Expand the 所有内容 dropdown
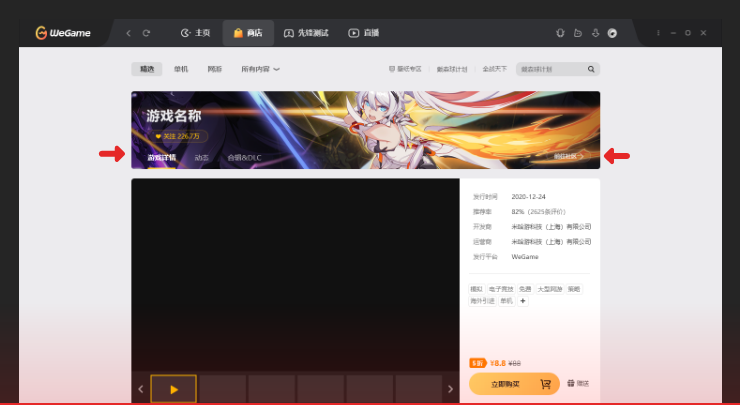 click(261, 69)
